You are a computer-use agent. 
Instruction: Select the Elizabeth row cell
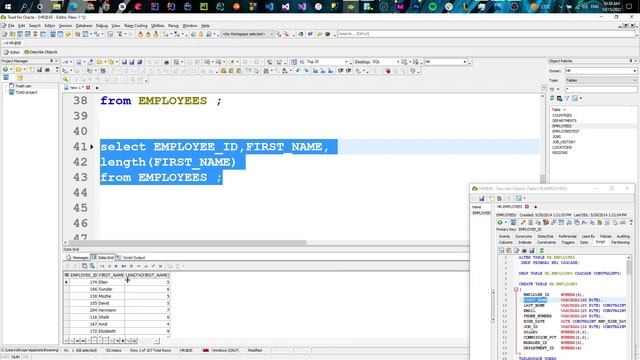coord(111,331)
